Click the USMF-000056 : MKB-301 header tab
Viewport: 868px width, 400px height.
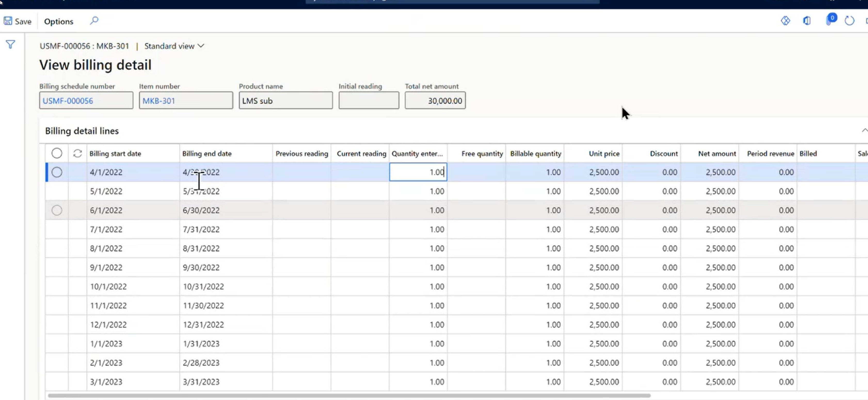pyautogui.click(x=84, y=46)
